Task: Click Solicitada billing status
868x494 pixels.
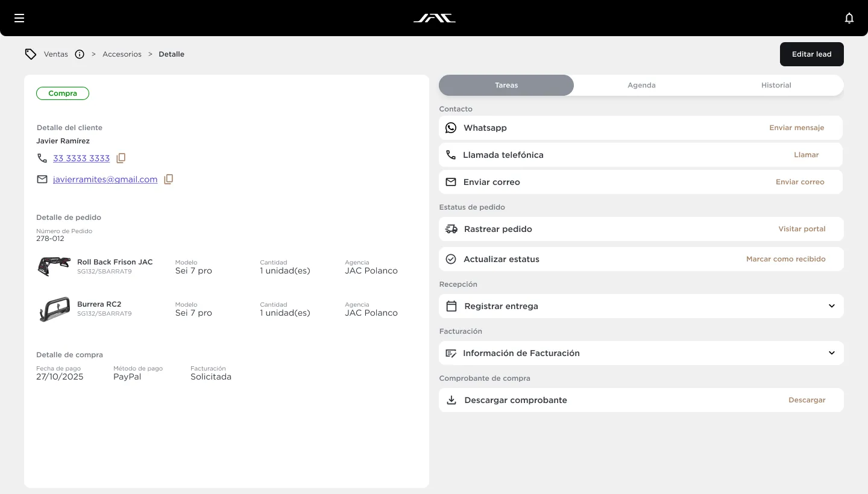Action: tap(211, 377)
